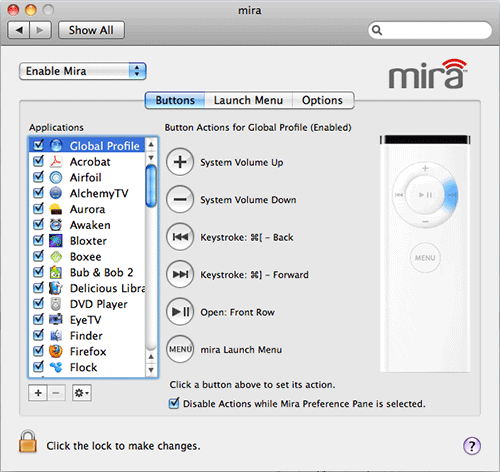
Task: Toggle the Aurora checkbox
Action: [x=39, y=208]
